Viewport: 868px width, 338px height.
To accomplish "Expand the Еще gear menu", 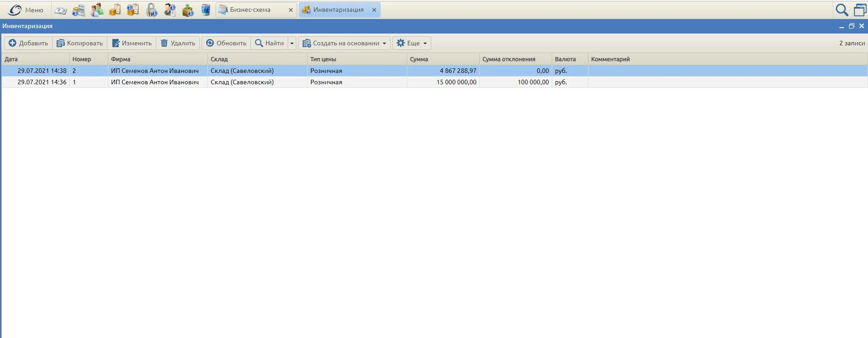I will (411, 43).
